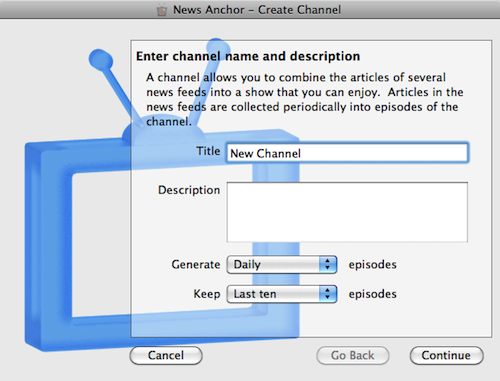Screen dimensions: 500x381
Task: Click the 'Keep' label
Action: [x=207, y=294]
